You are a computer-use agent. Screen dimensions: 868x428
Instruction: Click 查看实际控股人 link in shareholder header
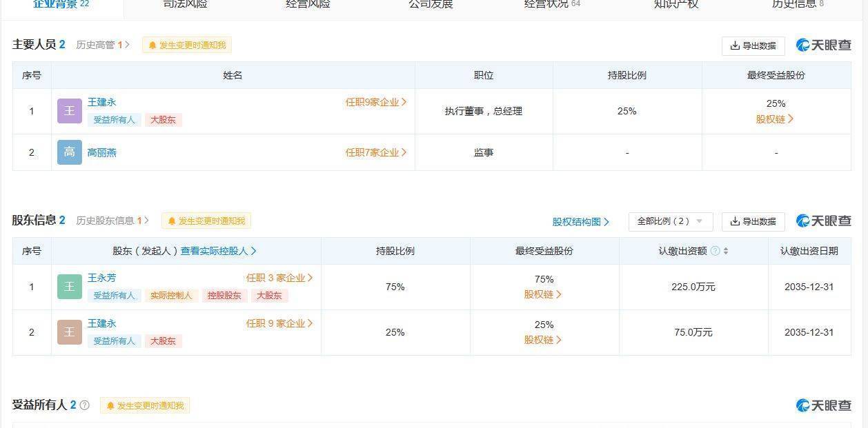tap(219, 251)
